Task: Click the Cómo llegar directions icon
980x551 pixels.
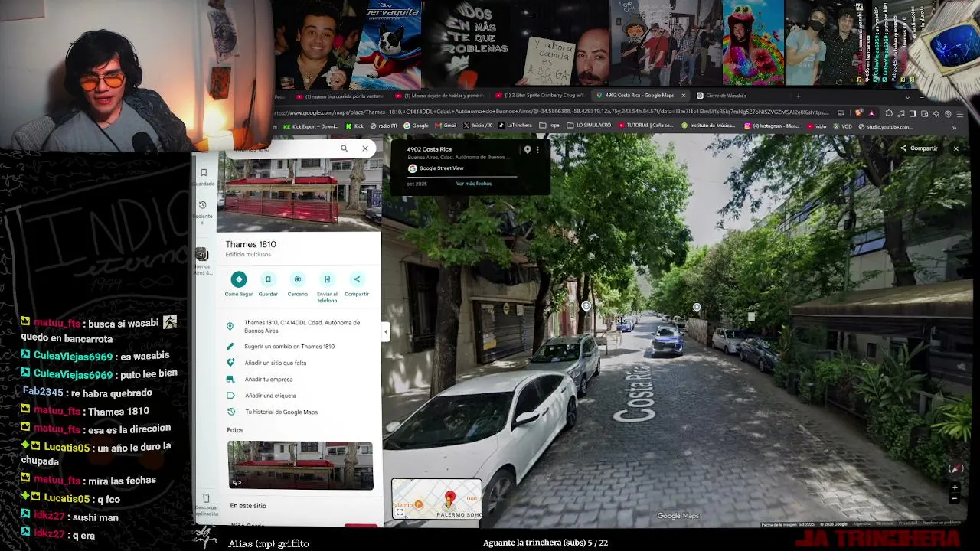Action: coord(239,279)
